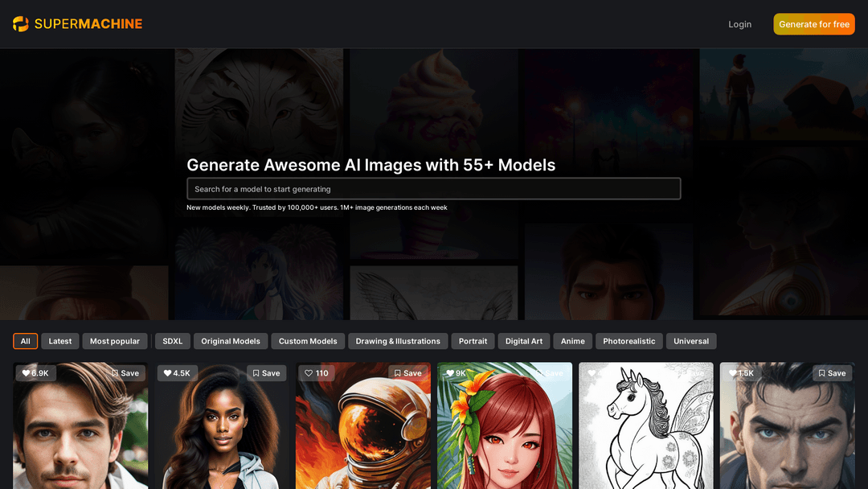Save the astronaut painting card

point(408,373)
